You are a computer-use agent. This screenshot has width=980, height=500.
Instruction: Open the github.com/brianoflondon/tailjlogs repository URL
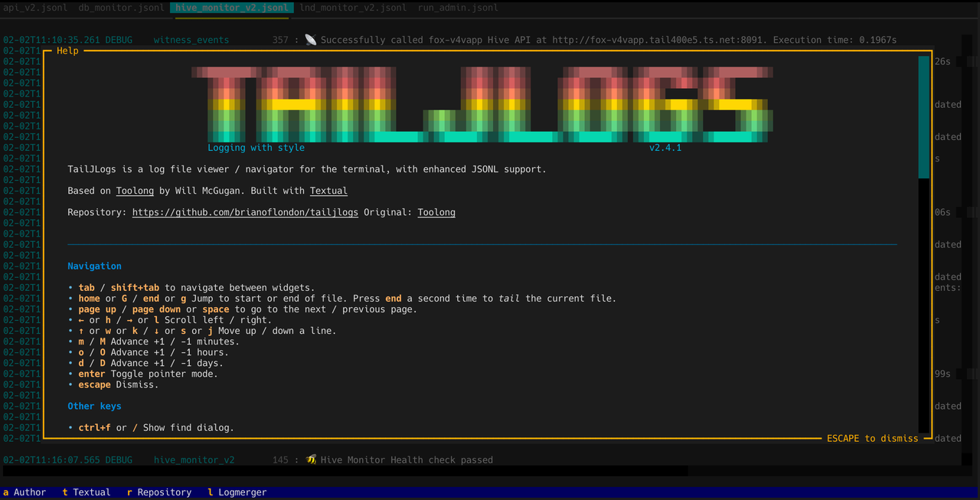click(245, 212)
